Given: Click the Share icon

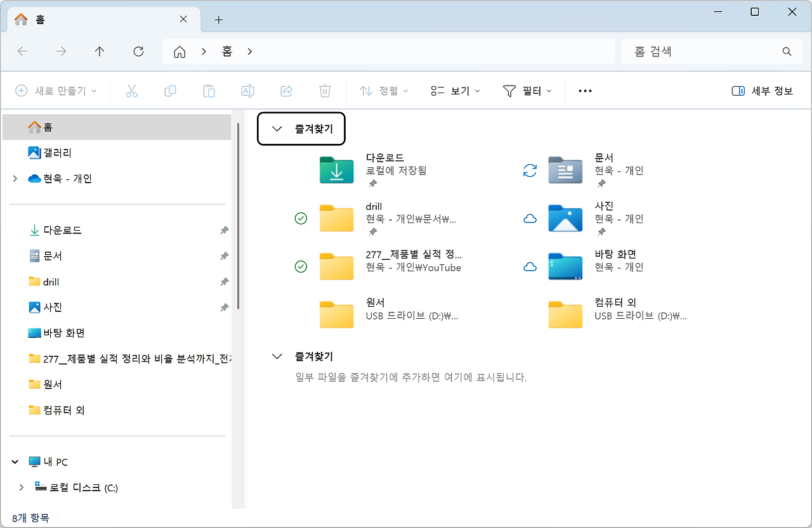Looking at the screenshot, I should [x=286, y=91].
